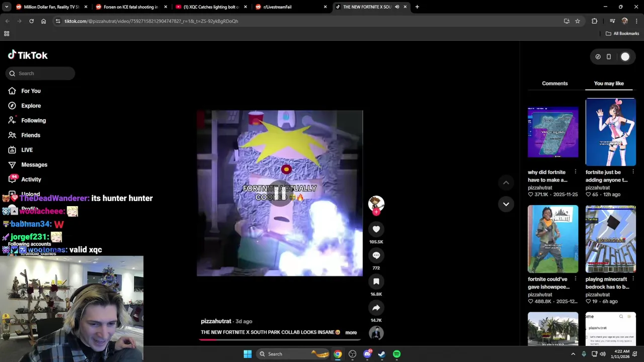Go to the browser home page
This screenshot has width=644, height=362.
43,21
